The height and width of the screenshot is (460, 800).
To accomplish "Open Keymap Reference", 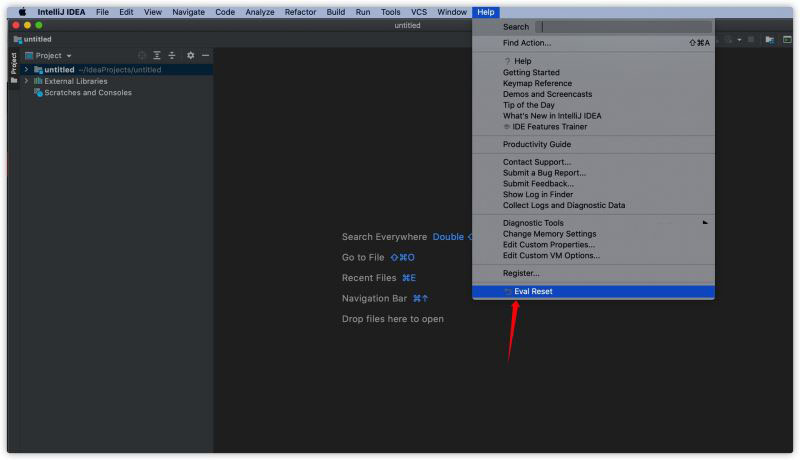I will pyautogui.click(x=593, y=83).
